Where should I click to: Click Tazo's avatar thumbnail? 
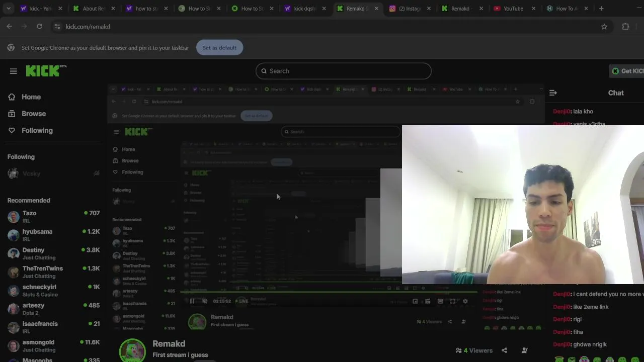[x=14, y=217]
